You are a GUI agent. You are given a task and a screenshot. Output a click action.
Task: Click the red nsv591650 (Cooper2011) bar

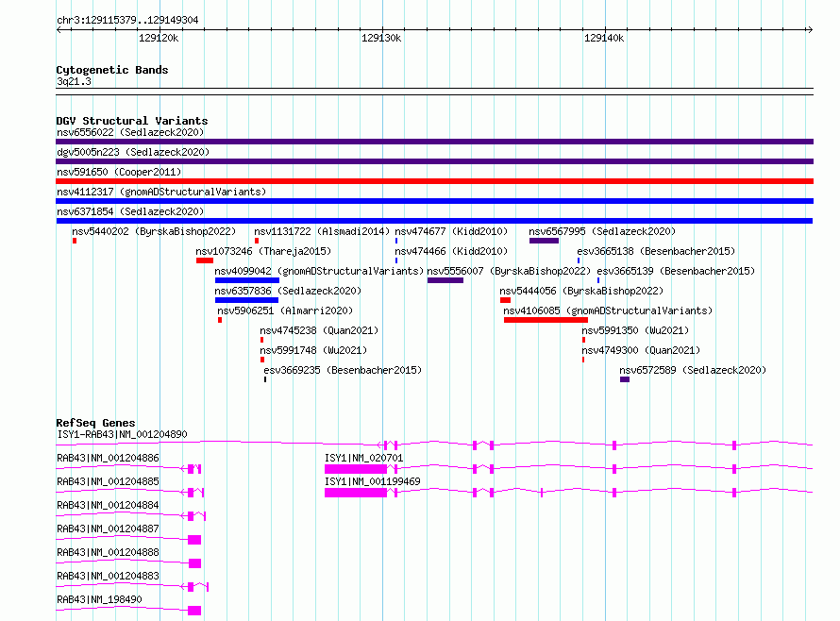pyautogui.click(x=434, y=181)
